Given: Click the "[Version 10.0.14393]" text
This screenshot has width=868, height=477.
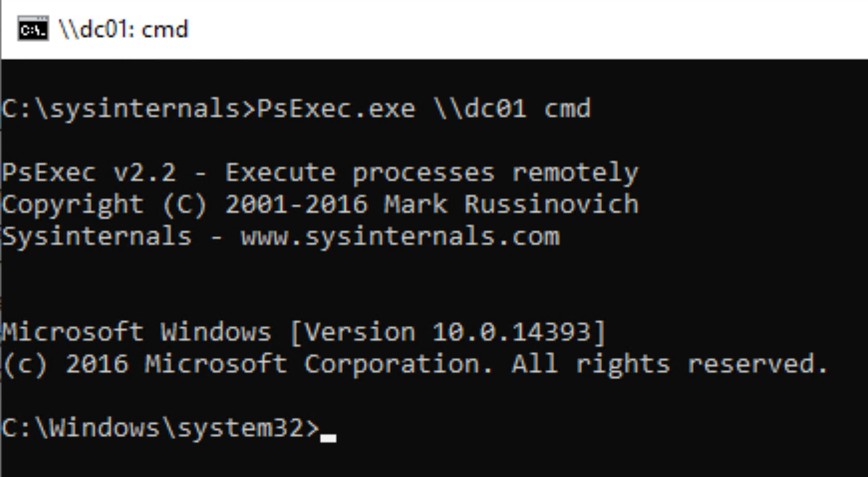Looking at the screenshot, I should [x=447, y=331].
